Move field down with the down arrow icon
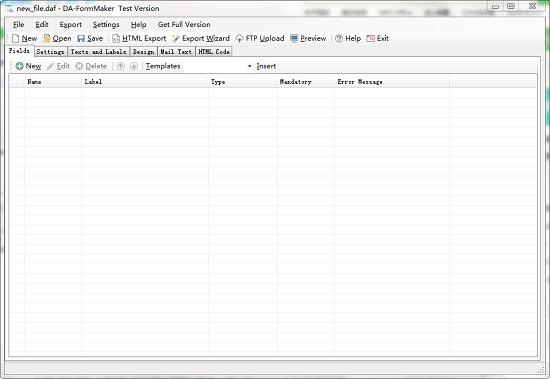Screen dimensions: 550x379 pos(134,66)
